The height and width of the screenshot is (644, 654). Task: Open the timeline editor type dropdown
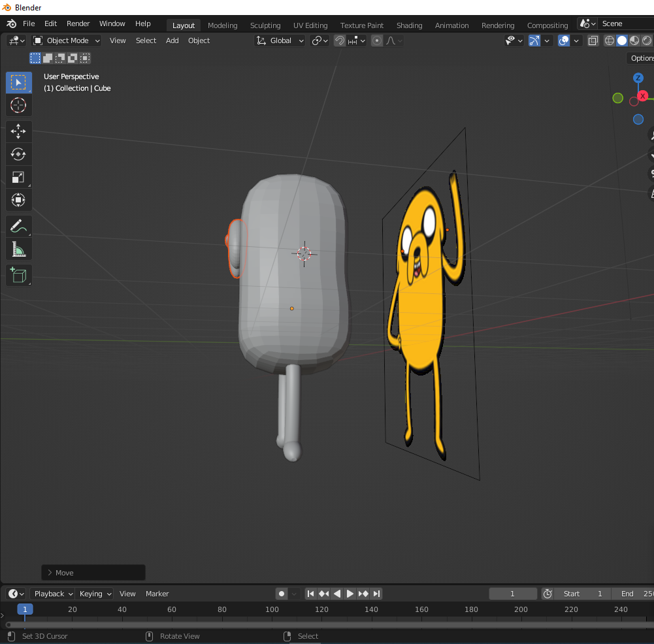point(17,594)
